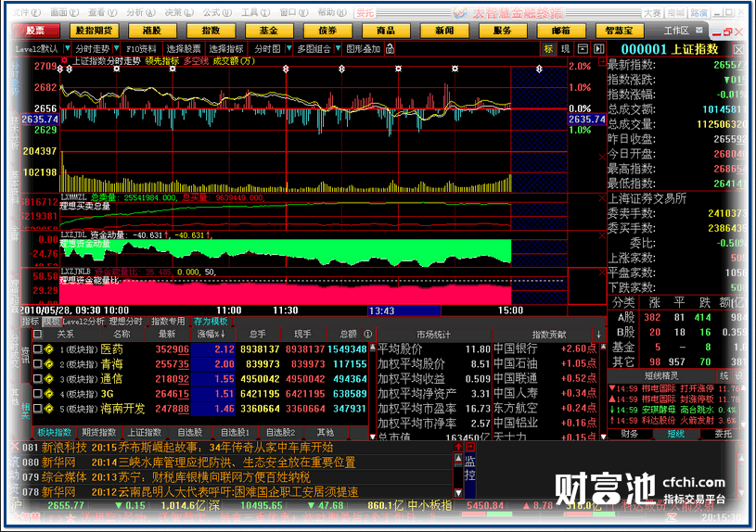Click the yellow diamond icon in 医药 row
The width and height of the screenshot is (756, 532).
[x=48, y=348]
